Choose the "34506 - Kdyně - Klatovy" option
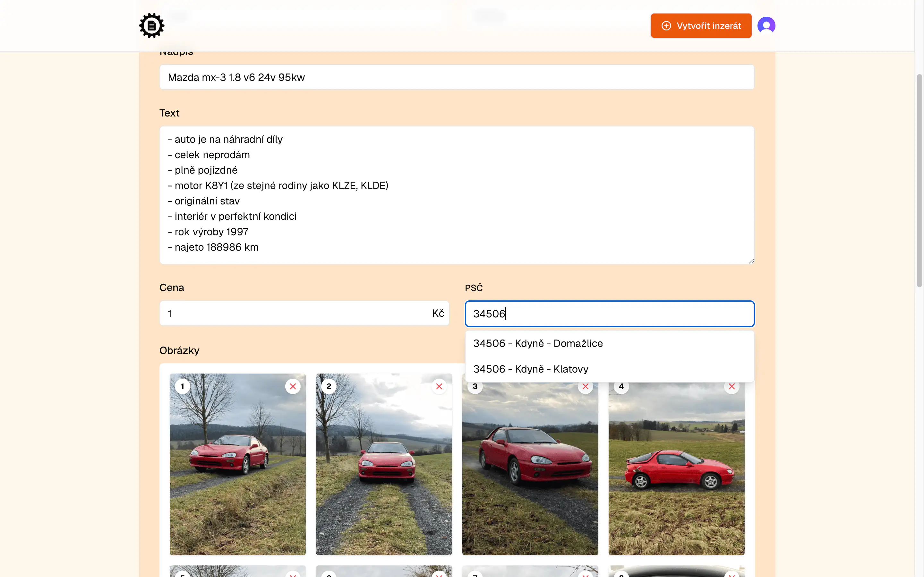 531,369
